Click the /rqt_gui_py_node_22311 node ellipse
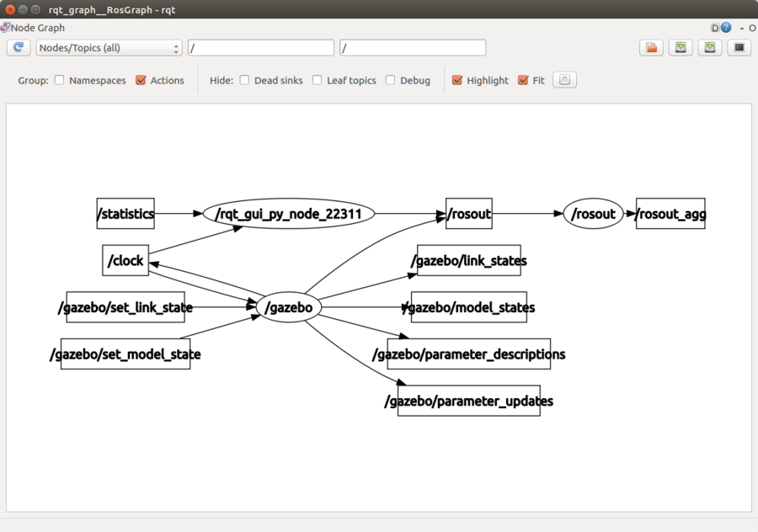 pos(289,214)
